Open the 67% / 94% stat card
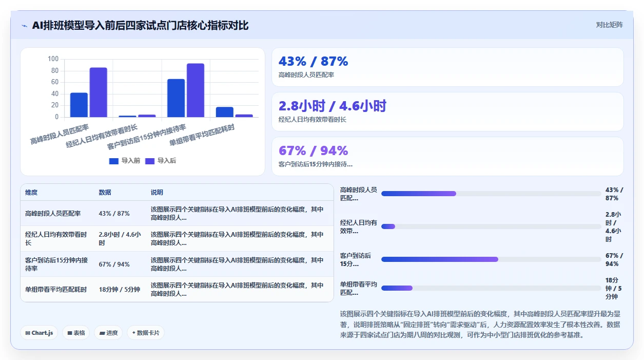Image resolution: width=644 pixels, height=360 pixels. click(x=447, y=157)
